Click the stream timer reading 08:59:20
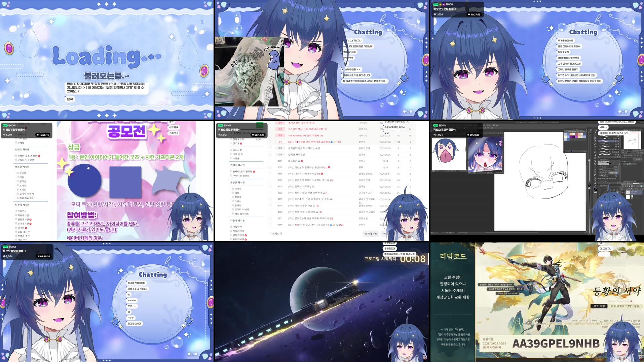This screenshot has width=644, height=362. 44,256
